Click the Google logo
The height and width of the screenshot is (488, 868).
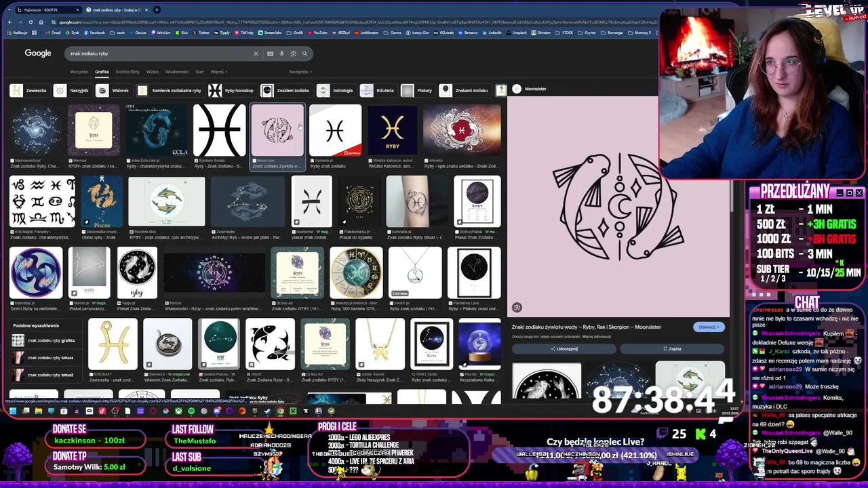pos(38,53)
